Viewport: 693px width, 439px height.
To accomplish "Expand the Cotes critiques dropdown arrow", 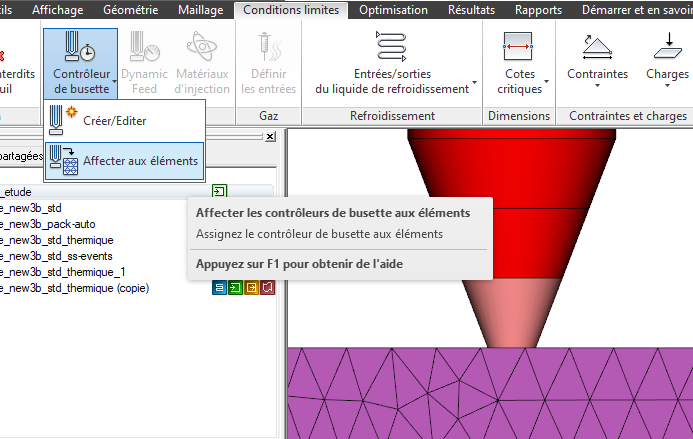I will [x=548, y=82].
